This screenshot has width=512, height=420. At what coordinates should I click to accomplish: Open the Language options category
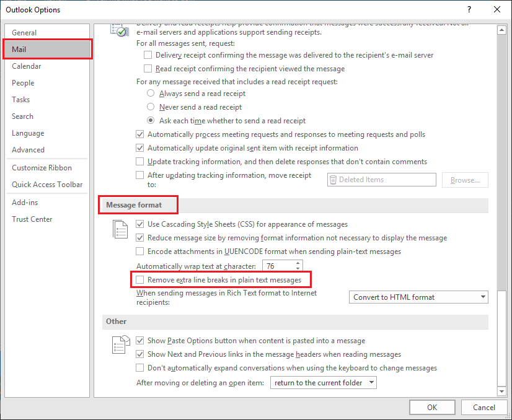pos(47,133)
